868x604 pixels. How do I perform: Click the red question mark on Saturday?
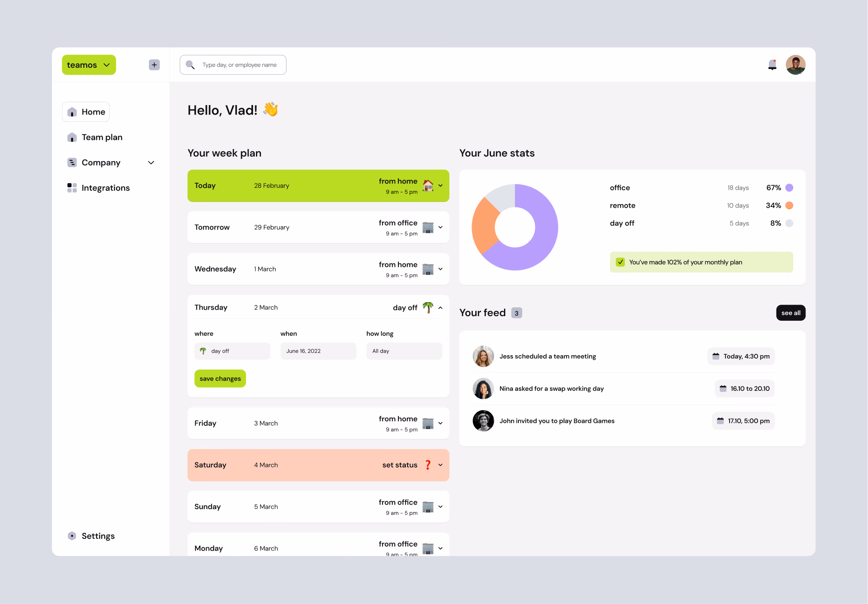click(428, 465)
